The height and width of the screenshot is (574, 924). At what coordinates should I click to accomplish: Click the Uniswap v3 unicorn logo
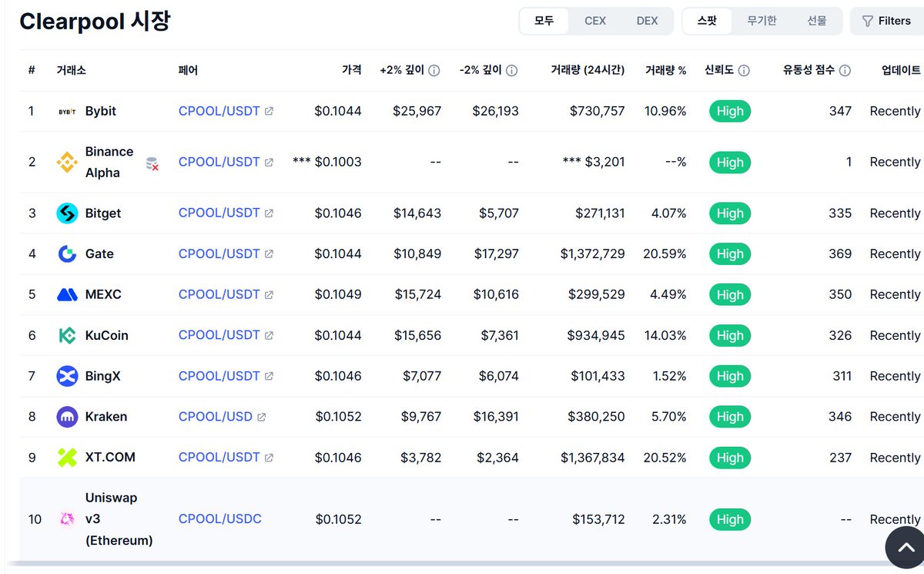click(68, 519)
